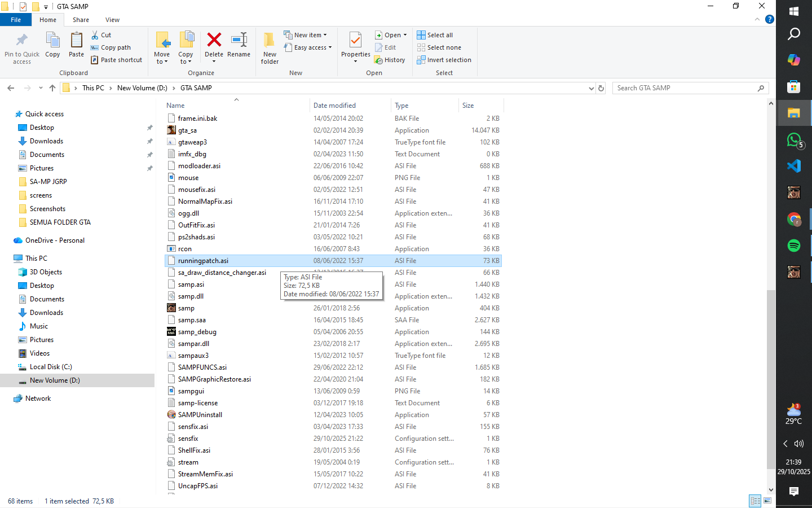Select the samp-license text document
Screen dimensions: 812x508
(333, 403)
